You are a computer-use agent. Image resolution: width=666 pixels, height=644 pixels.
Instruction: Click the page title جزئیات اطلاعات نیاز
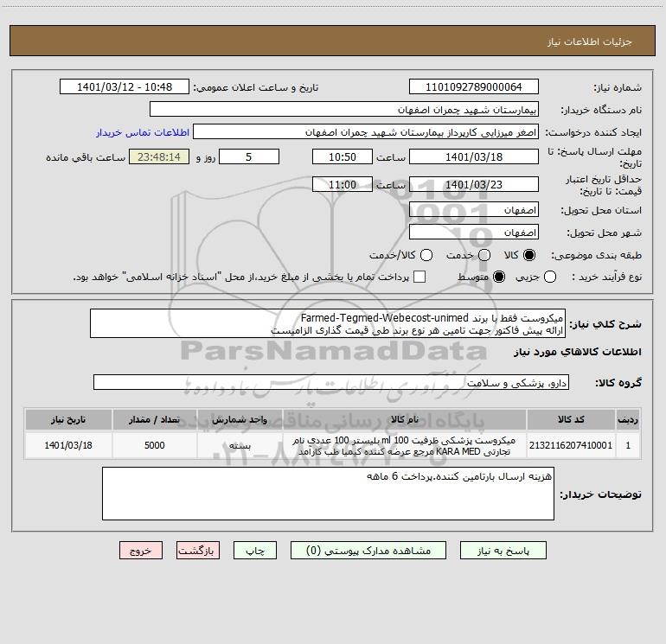(590, 41)
